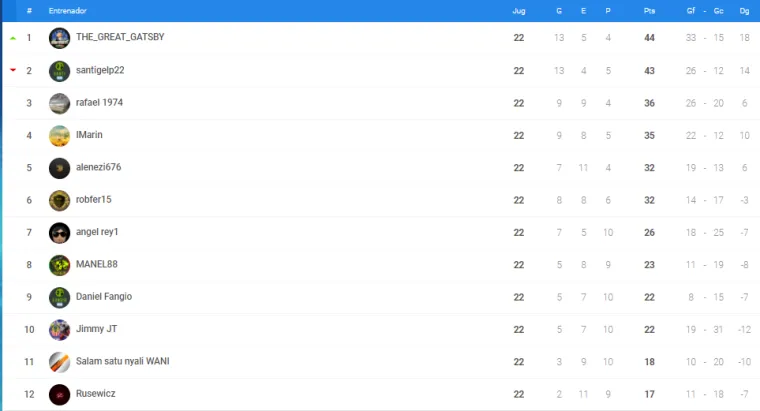Open santigelp22 manager name
Viewport: 760px width, 411px height.
click(100, 70)
